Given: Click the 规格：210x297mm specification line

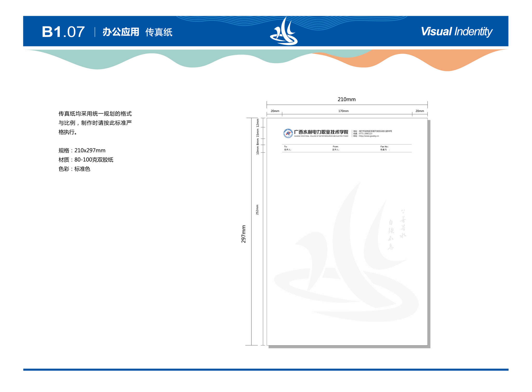Looking at the screenshot, I should (x=82, y=150).
